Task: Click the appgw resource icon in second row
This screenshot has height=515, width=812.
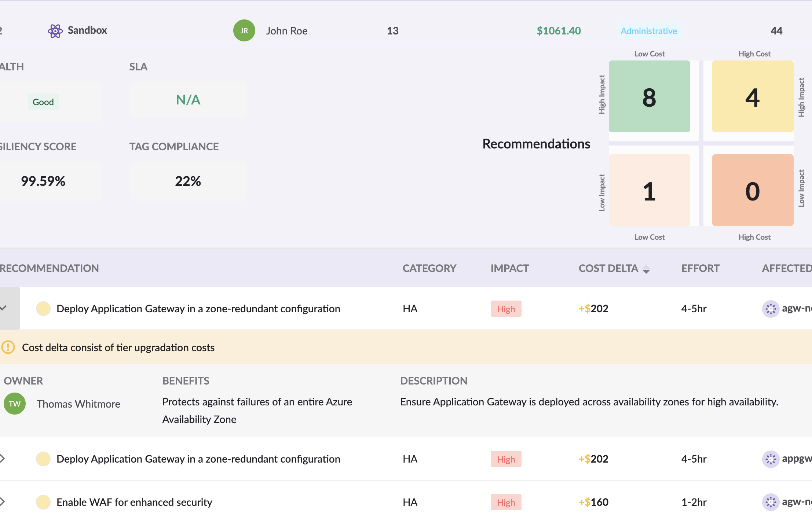Action: tap(771, 459)
